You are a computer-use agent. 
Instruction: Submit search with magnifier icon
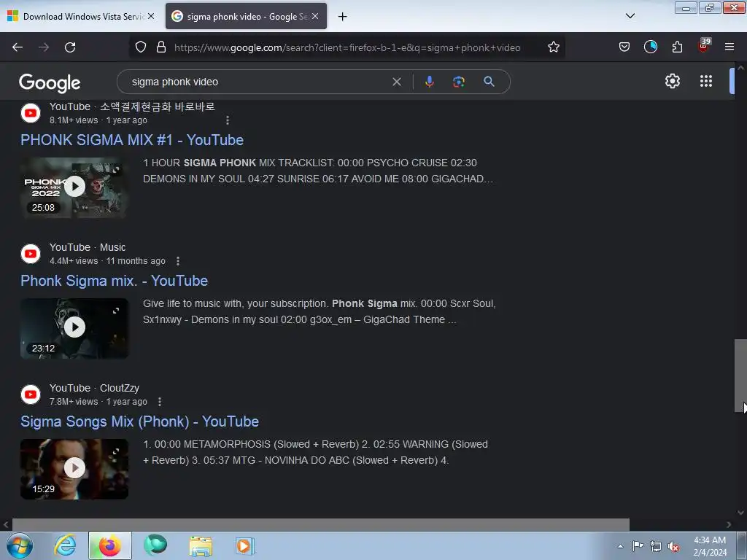pyautogui.click(x=489, y=82)
